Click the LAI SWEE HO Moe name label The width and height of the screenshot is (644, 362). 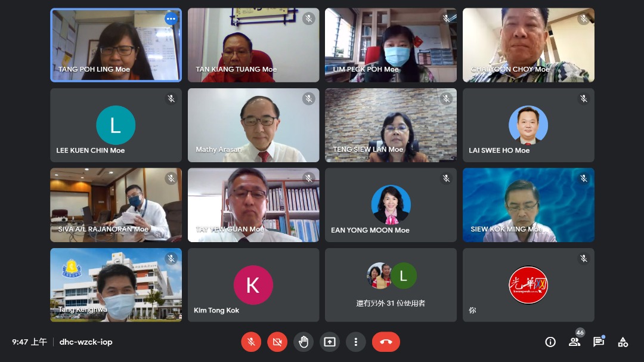[499, 150]
